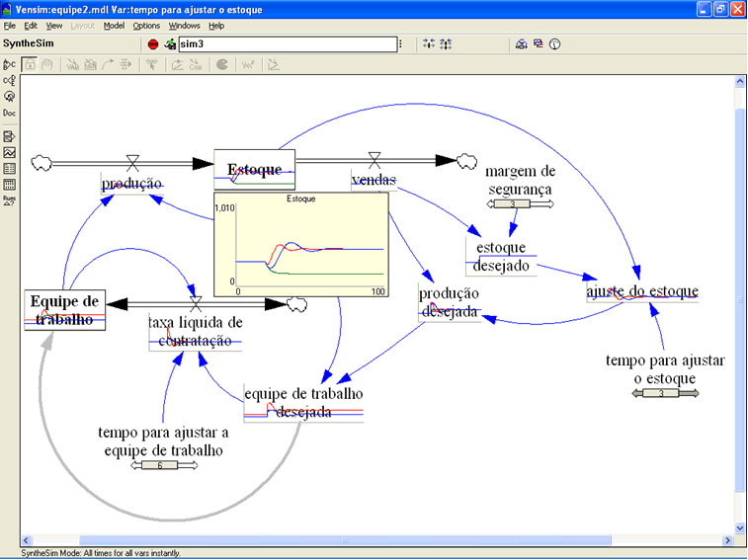Click the Estoque stock box

(x=255, y=169)
